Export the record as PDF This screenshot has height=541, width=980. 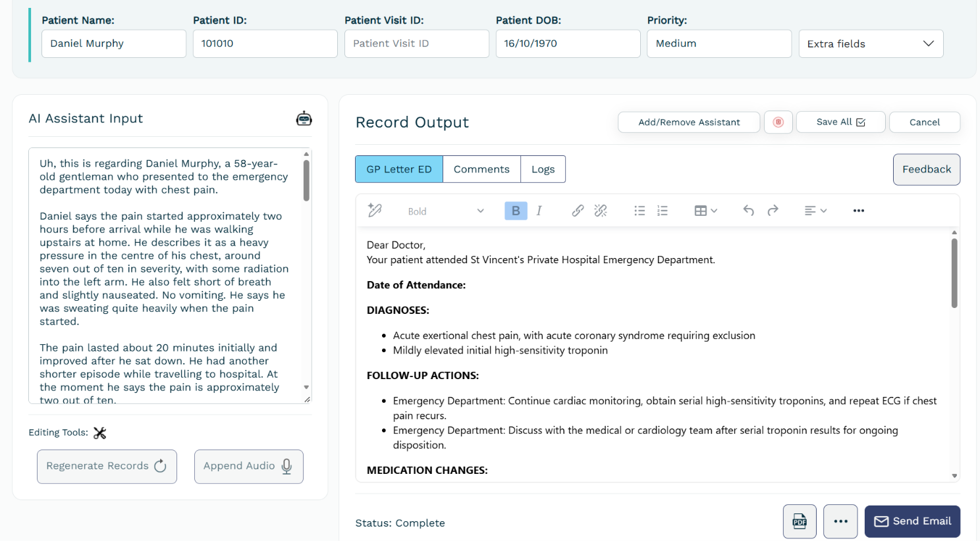point(800,521)
